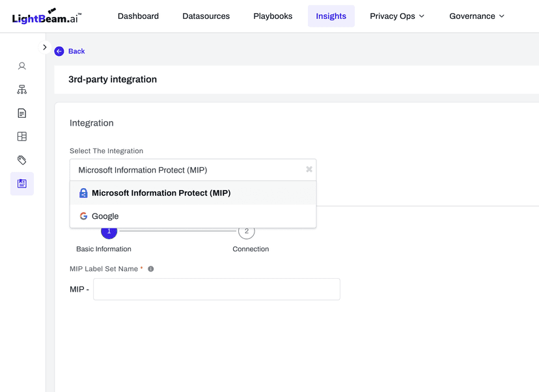This screenshot has height=392, width=539.
Task: Click the LightBeam.ai logo
Action: pos(47,16)
